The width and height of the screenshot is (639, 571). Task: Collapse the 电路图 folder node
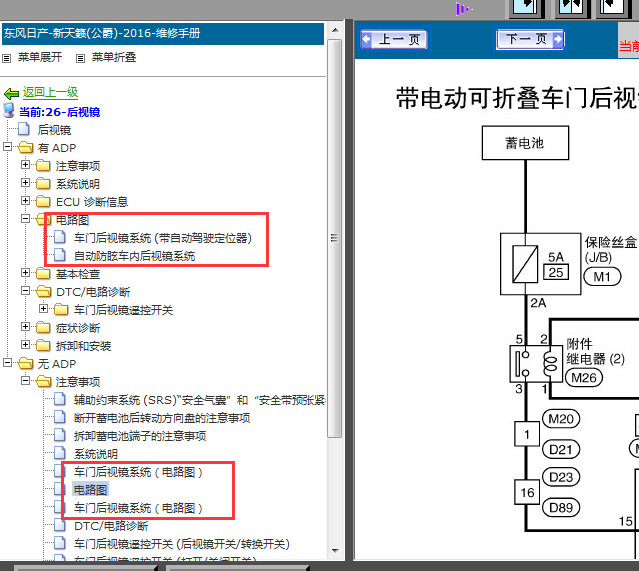point(25,218)
